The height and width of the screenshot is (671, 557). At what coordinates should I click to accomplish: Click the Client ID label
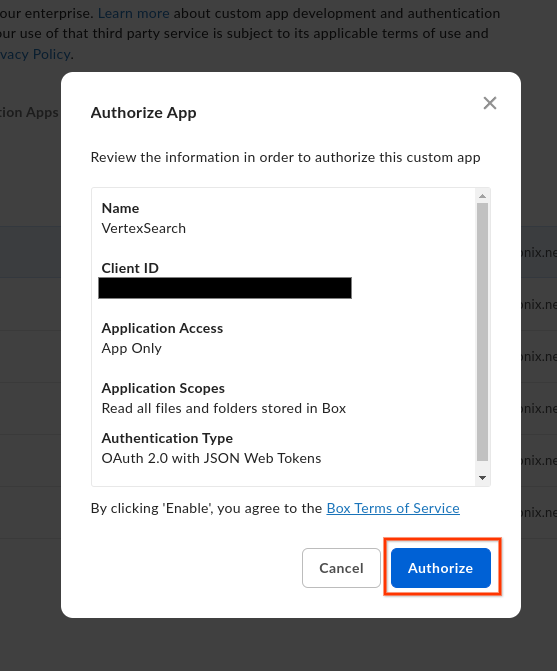[130, 268]
